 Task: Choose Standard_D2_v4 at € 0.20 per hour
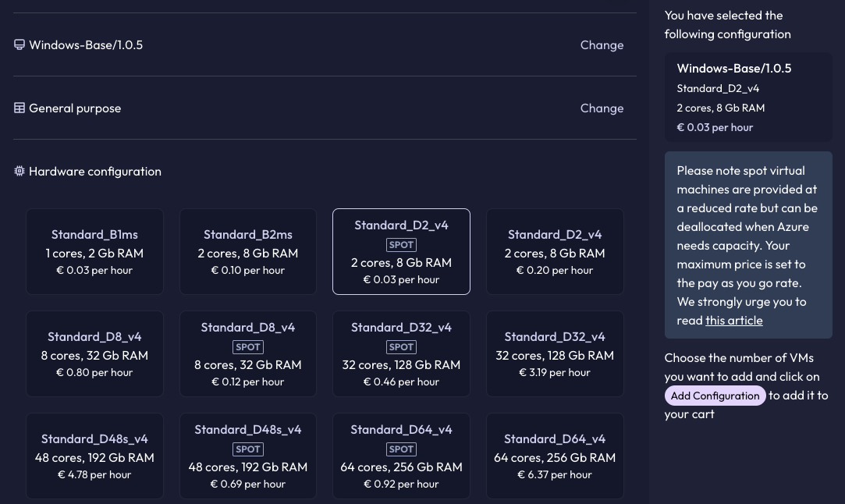[555, 252]
